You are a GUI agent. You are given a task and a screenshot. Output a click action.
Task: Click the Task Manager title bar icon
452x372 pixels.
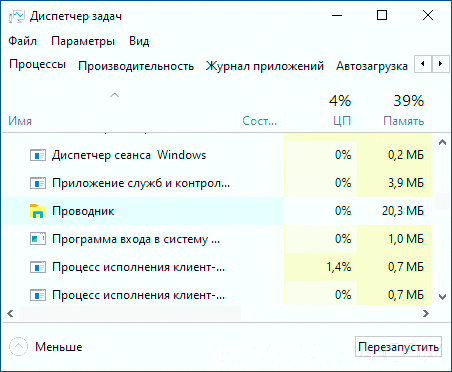pos(17,16)
